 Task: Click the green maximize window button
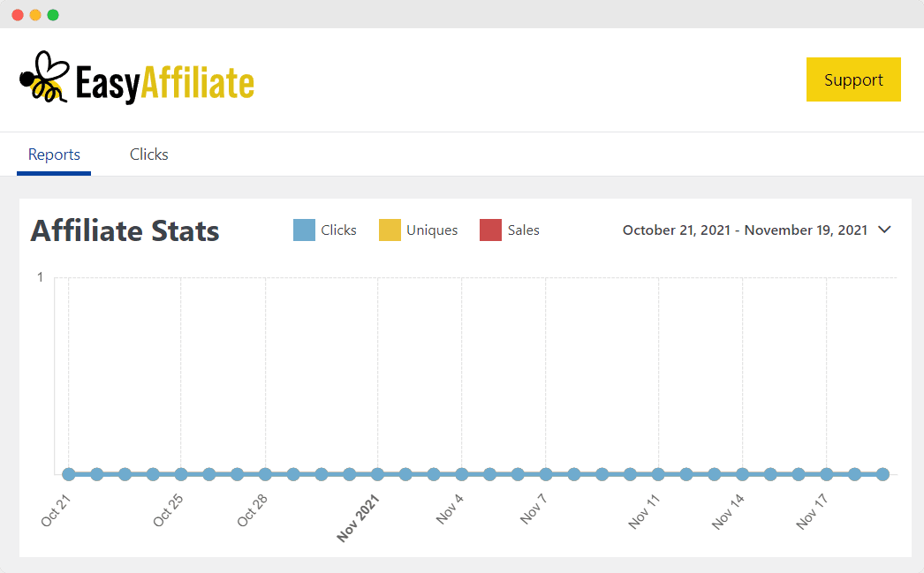53,15
